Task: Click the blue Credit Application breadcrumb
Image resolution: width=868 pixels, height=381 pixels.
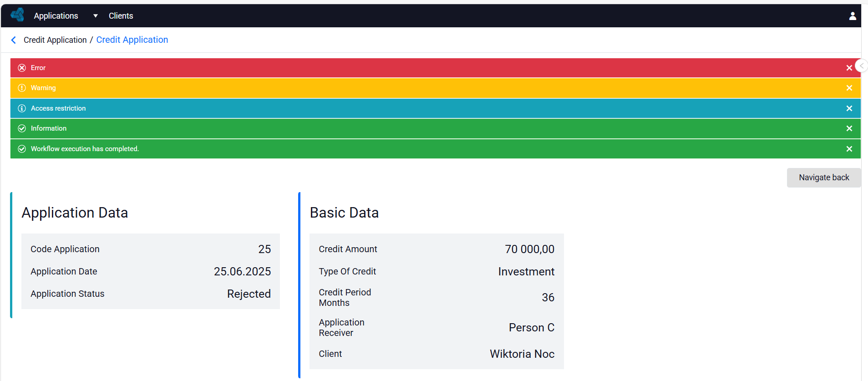Action: [x=132, y=40]
